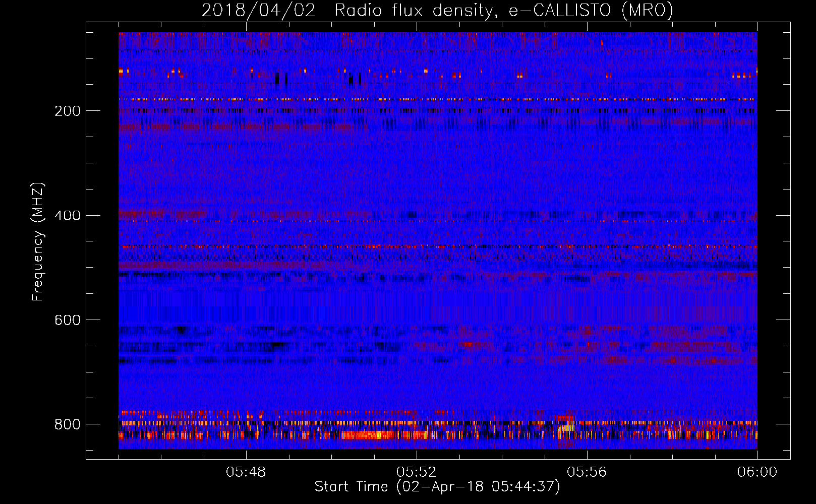Click the plot title '2018/04/02 Radio flux density'

[437, 11]
